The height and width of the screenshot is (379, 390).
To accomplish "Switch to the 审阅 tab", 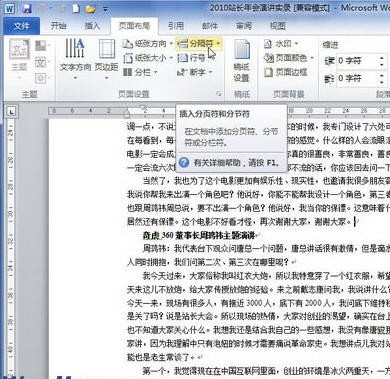I will click(244, 26).
